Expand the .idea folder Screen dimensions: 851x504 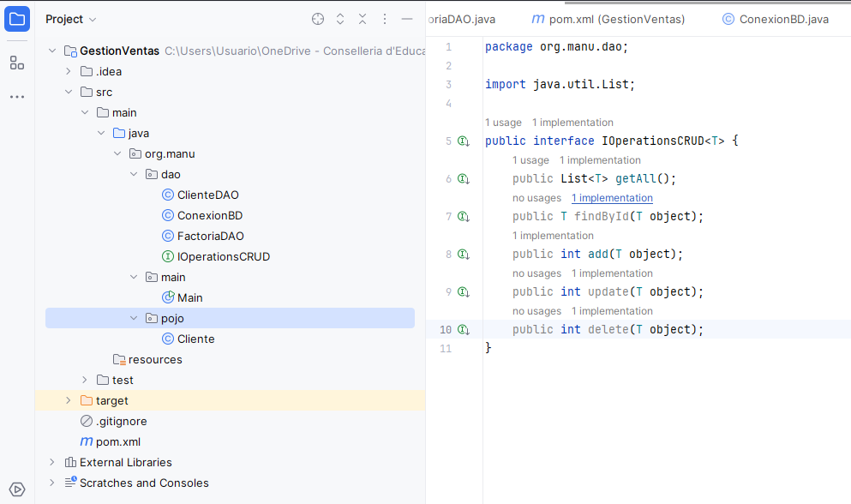click(x=69, y=72)
